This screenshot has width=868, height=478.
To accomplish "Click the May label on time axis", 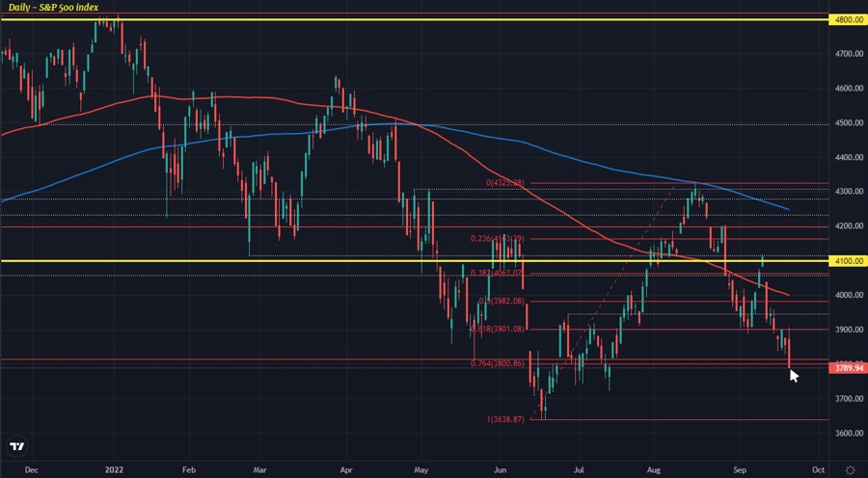I will point(421,469).
